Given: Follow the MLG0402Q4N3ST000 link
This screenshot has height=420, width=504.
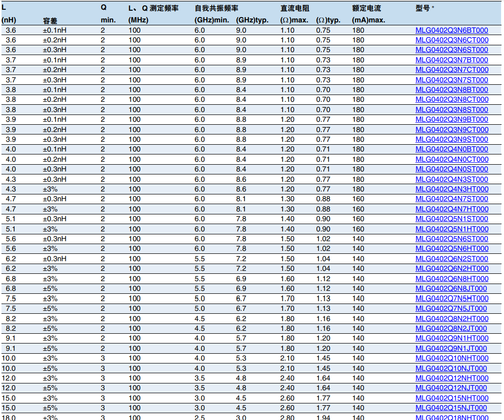Looking at the screenshot, I should (x=451, y=179).
